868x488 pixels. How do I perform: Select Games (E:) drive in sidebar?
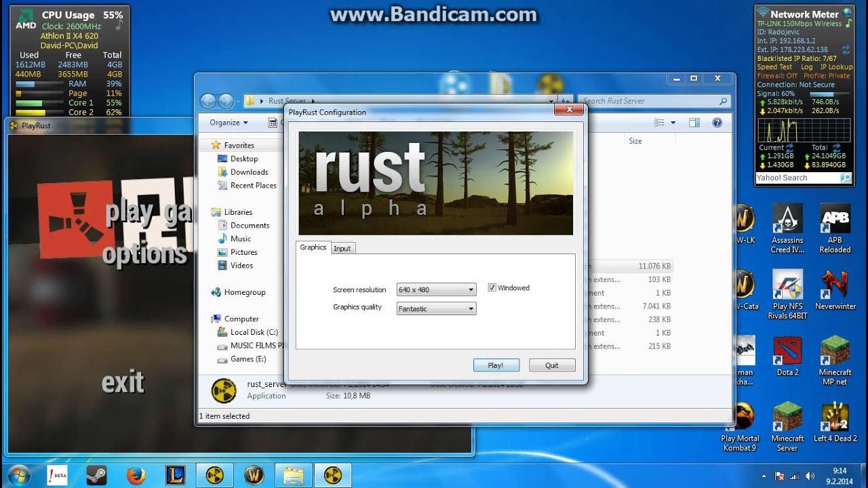248,359
